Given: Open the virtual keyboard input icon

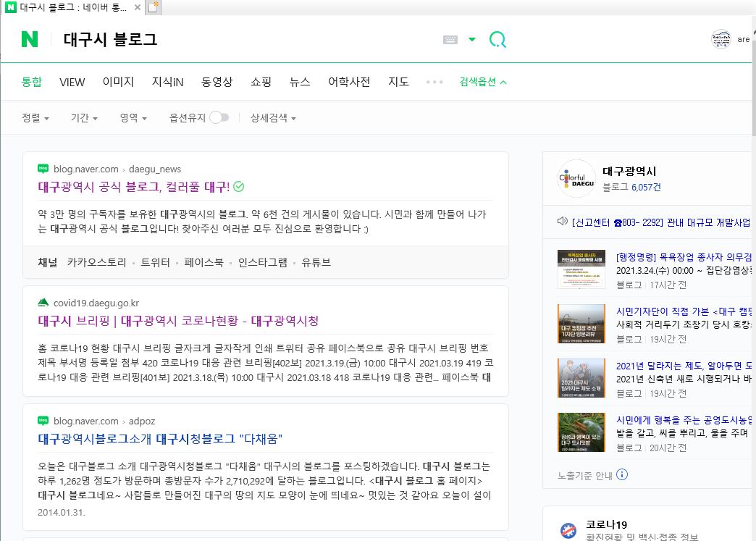Looking at the screenshot, I should click(450, 40).
